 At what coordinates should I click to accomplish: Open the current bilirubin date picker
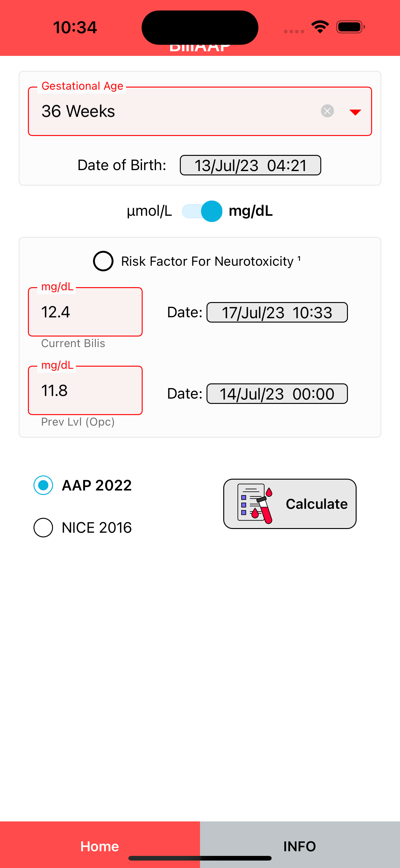click(277, 312)
